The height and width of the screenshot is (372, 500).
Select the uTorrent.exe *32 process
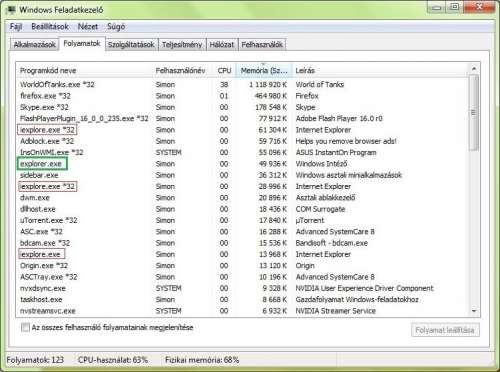[x=242, y=220]
